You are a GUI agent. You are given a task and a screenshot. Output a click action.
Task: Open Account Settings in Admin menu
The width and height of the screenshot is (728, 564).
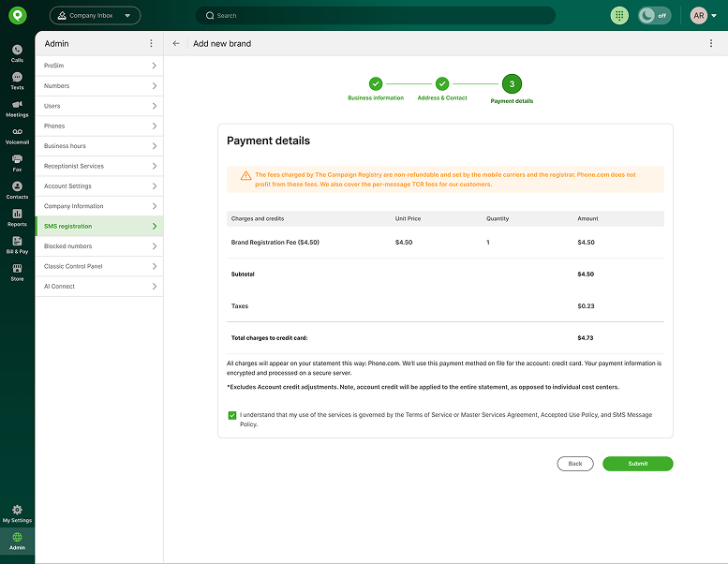point(98,186)
